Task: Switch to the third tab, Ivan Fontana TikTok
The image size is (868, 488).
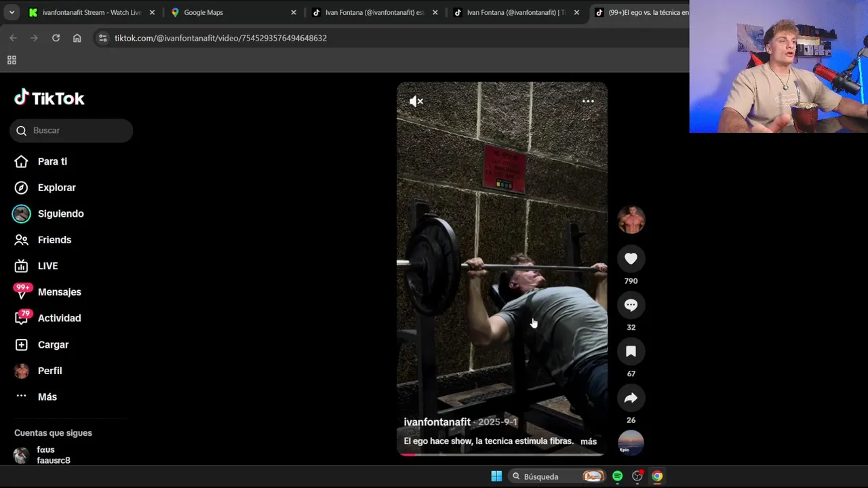Action: tap(374, 12)
